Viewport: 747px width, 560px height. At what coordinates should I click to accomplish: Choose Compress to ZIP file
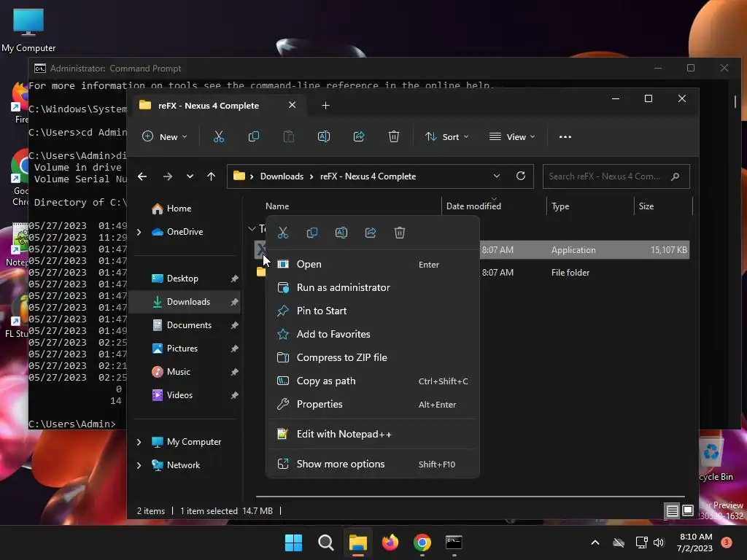point(373,357)
